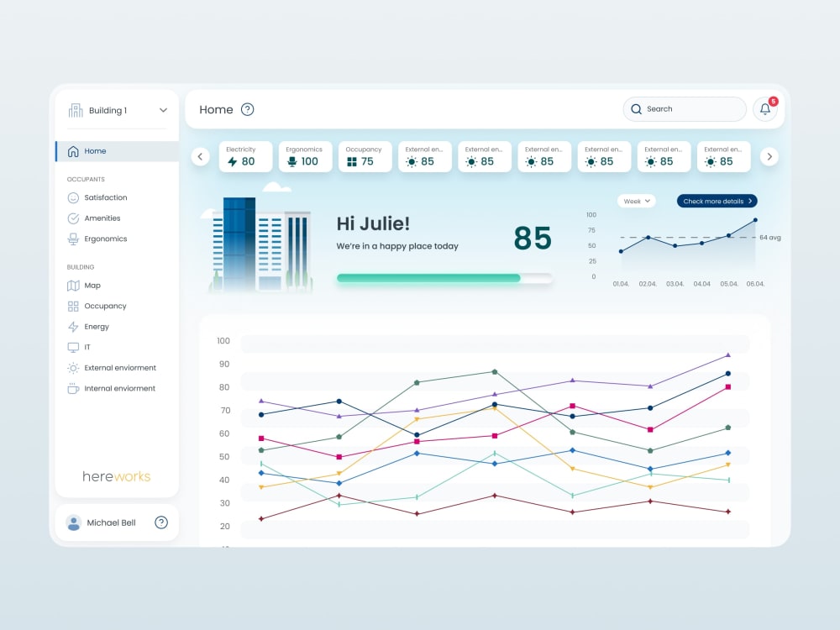Click the Internal enviorment cup icon
Viewport: 840px width, 630px height.
pyautogui.click(x=73, y=388)
